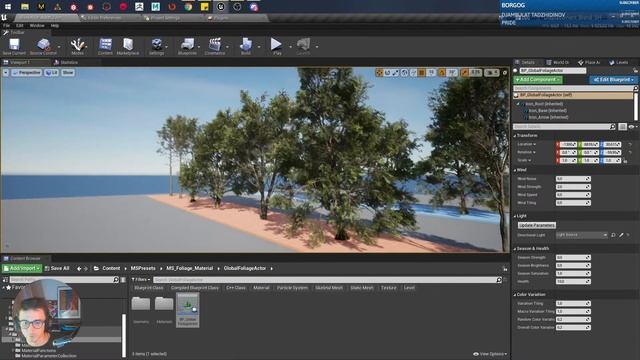Click the details property matrix grid icon

point(622,127)
